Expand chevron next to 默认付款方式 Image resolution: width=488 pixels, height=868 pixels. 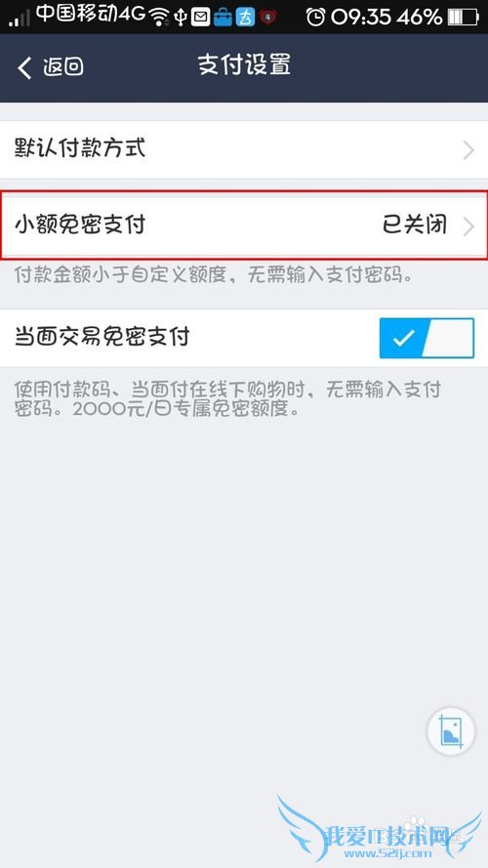click(469, 150)
